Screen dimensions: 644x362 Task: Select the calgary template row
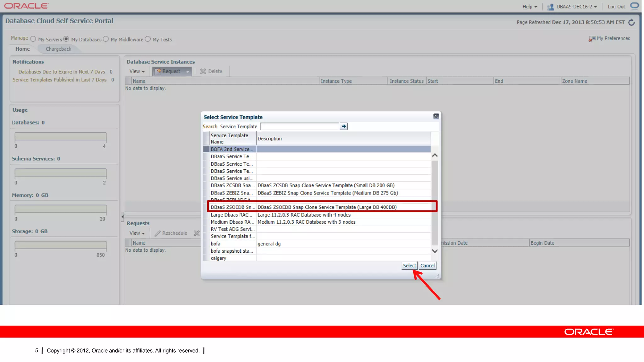(317, 258)
